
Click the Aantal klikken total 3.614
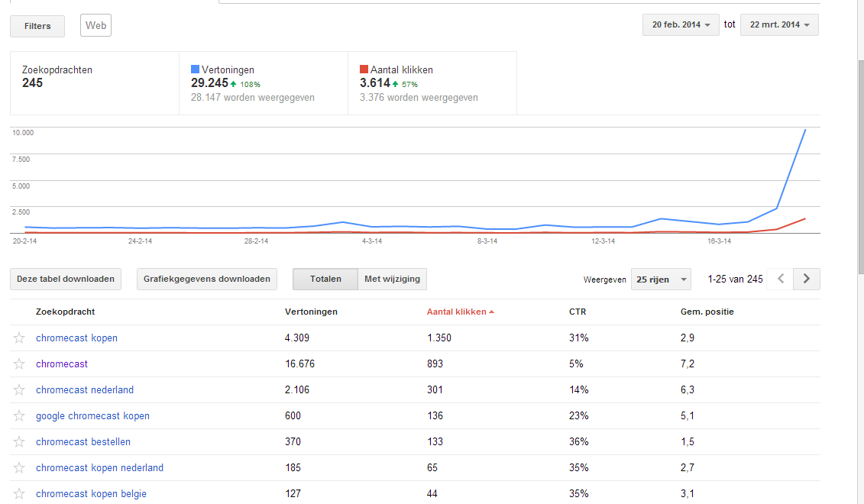pos(375,83)
